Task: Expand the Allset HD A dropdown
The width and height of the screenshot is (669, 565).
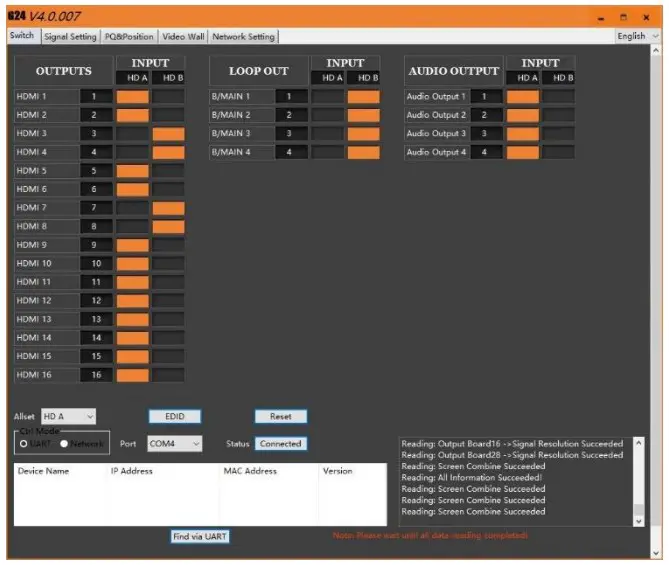Action: [68, 416]
